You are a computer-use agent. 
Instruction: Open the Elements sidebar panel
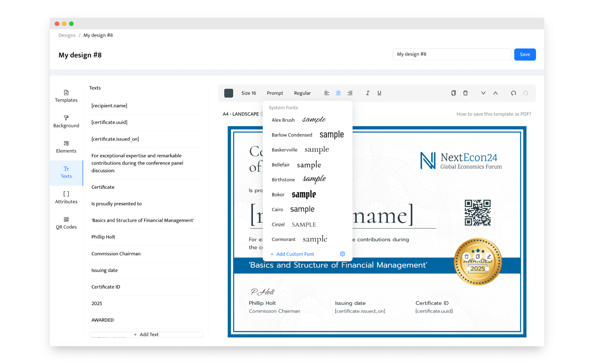click(66, 147)
